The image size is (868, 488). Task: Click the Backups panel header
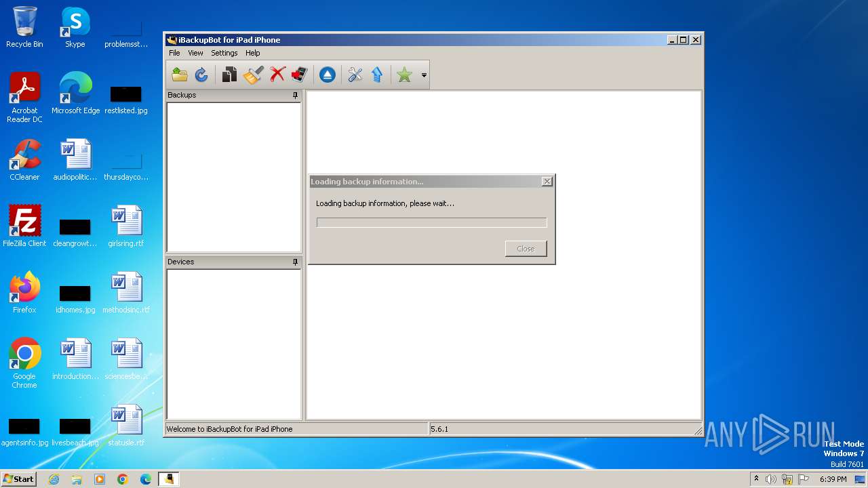[x=234, y=96]
